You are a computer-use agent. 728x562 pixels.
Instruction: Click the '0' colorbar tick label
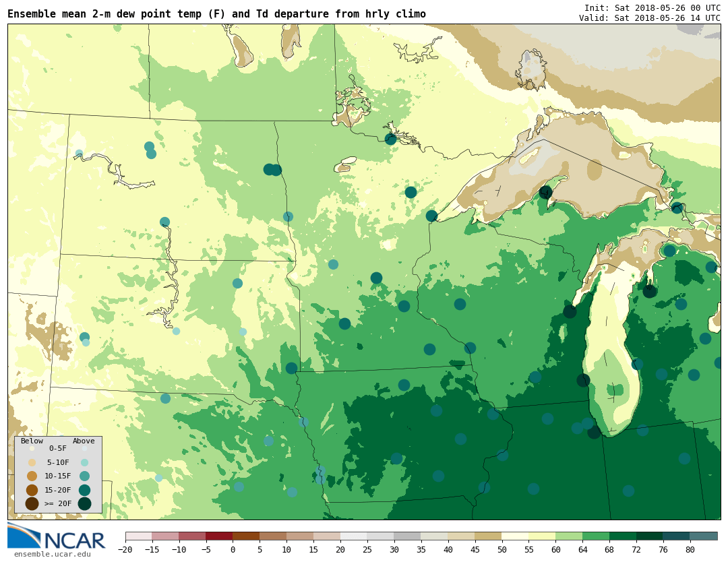point(233,549)
